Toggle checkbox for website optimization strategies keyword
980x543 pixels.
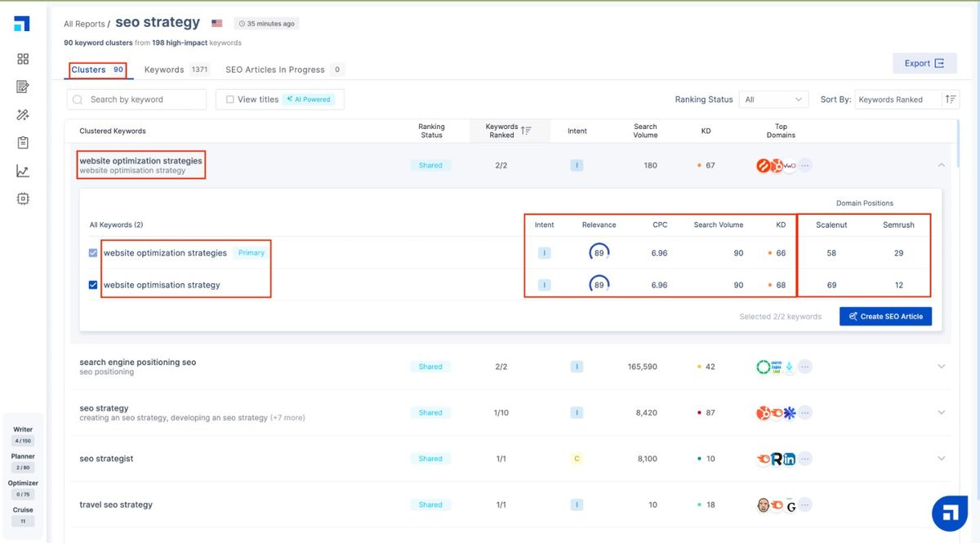[x=93, y=253]
